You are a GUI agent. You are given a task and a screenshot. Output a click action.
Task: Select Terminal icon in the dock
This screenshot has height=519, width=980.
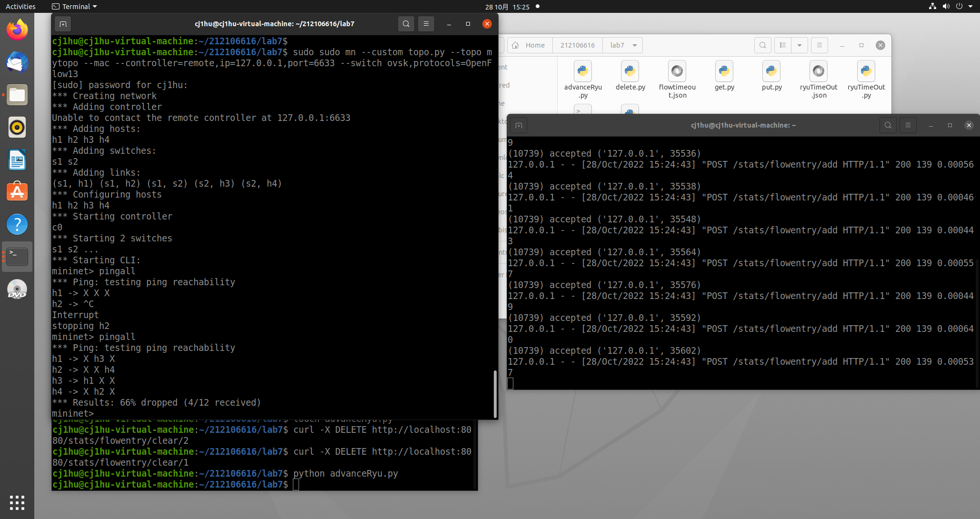click(x=17, y=257)
